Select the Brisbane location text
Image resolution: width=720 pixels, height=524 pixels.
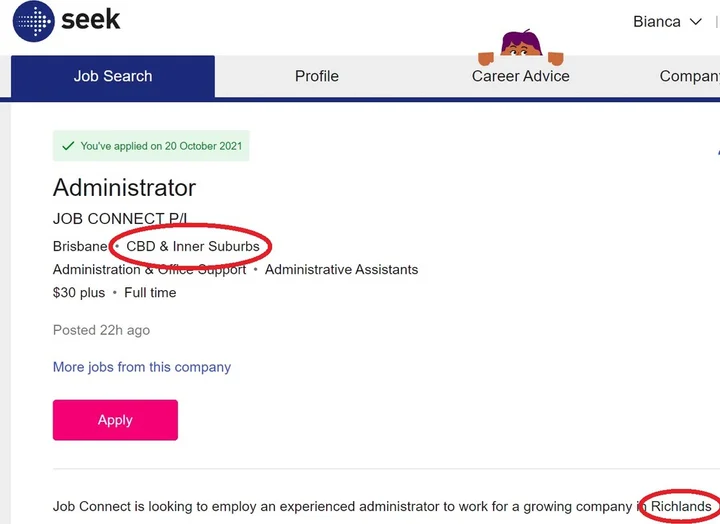(80, 247)
